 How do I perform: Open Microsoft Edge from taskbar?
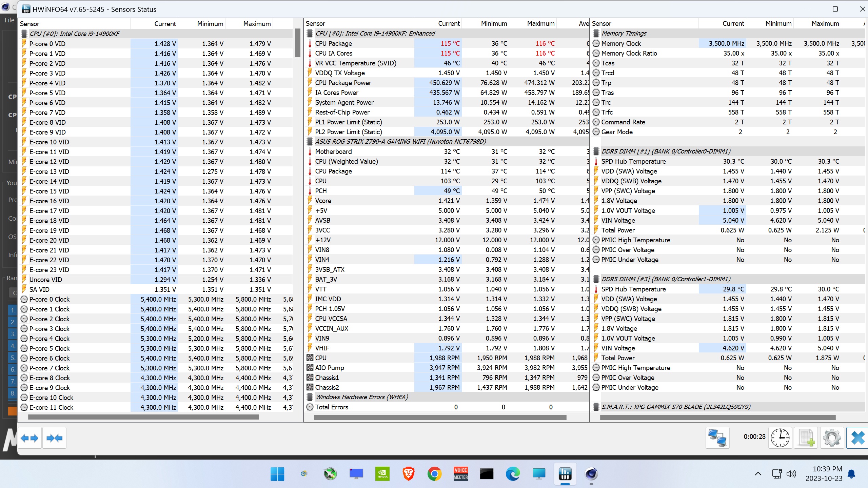pyautogui.click(x=513, y=474)
